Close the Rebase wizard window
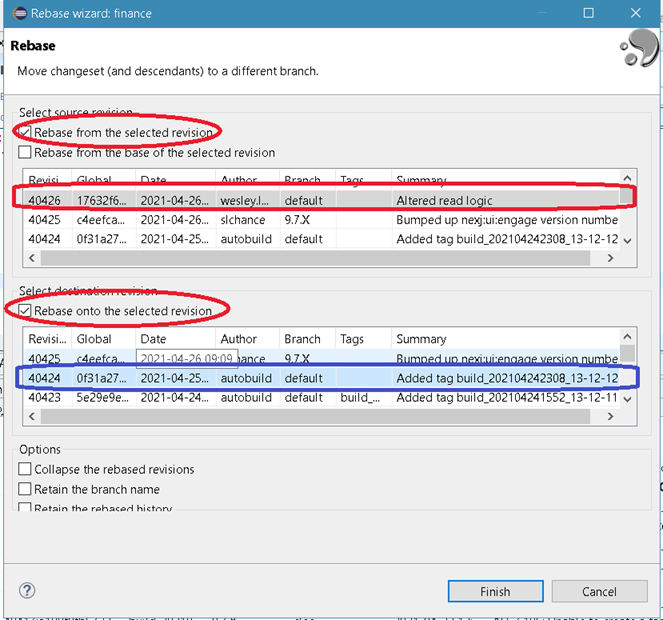 coord(636,13)
